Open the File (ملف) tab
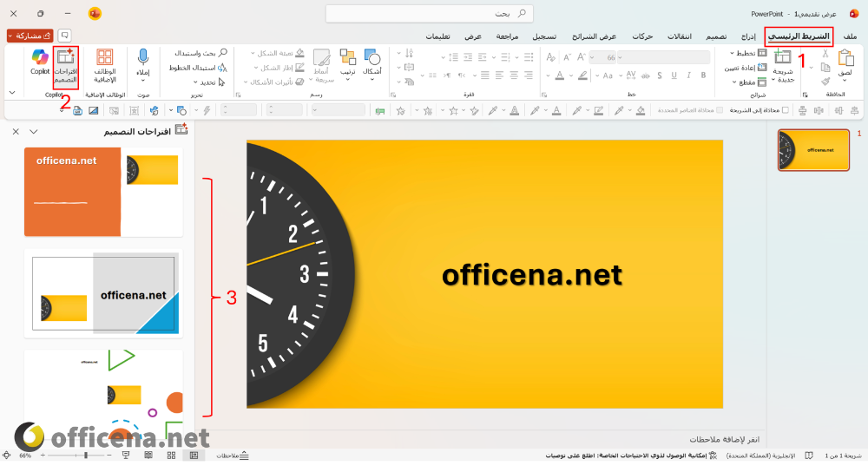868x472 pixels. pyautogui.click(x=850, y=36)
